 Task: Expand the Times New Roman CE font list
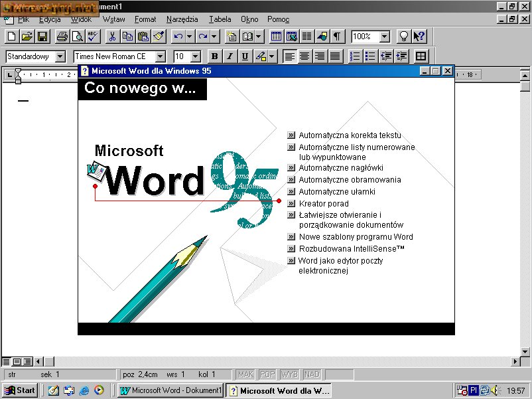pos(161,56)
